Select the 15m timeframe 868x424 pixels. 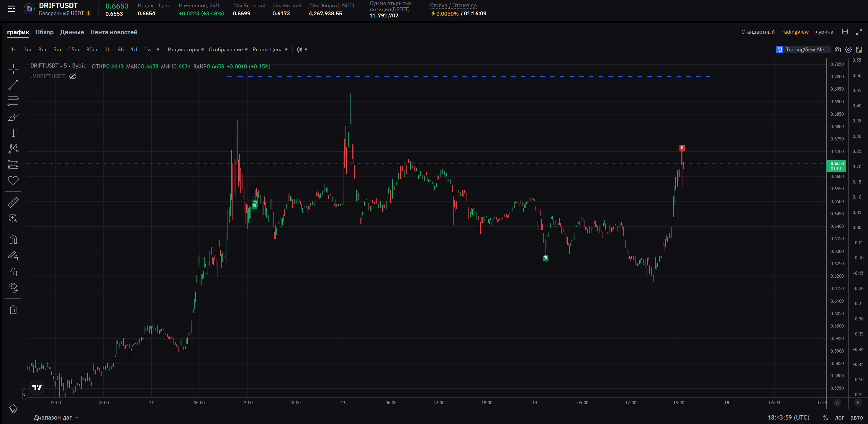(x=73, y=50)
